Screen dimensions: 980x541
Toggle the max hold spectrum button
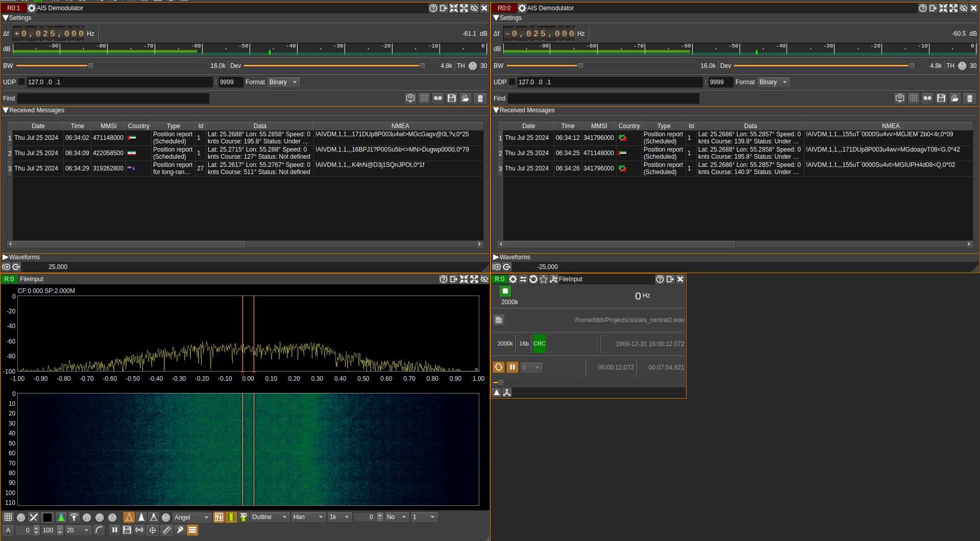tap(141, 517)
